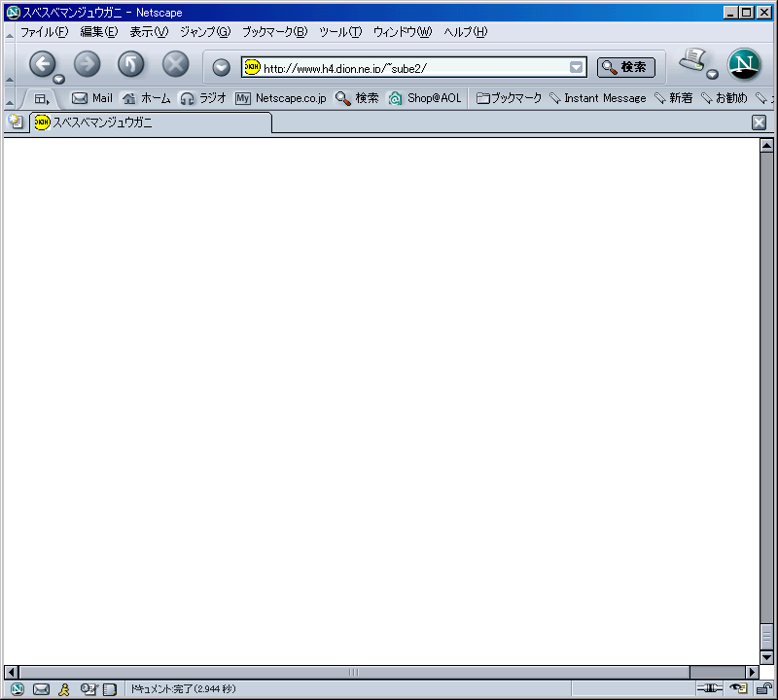Open Mail from the personal toolbar

tap(92, 98)
